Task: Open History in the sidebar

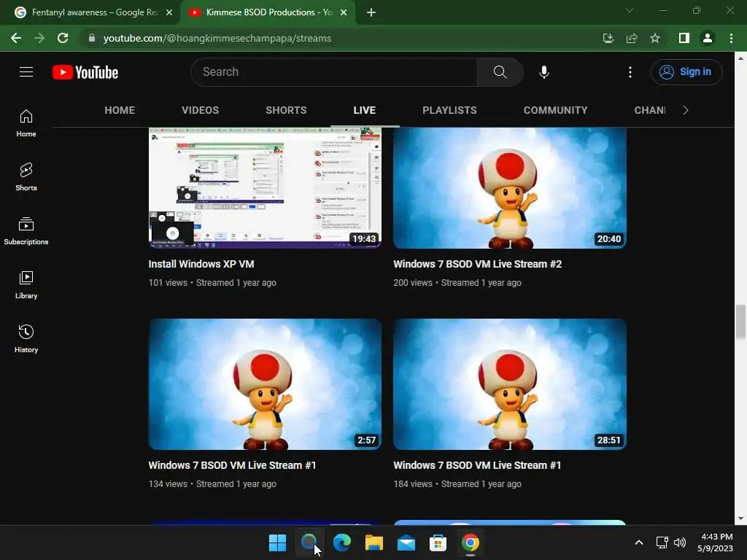Action: click(26, 338)
